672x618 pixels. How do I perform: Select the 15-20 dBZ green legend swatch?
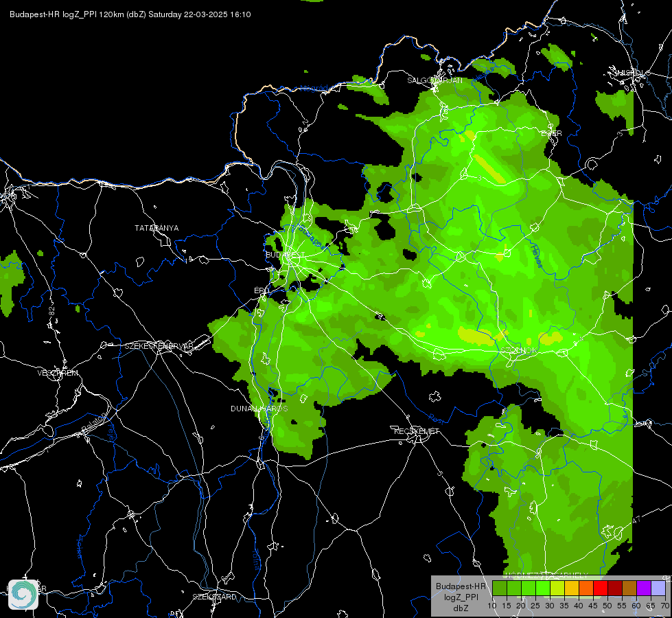(x=514, y=588)
